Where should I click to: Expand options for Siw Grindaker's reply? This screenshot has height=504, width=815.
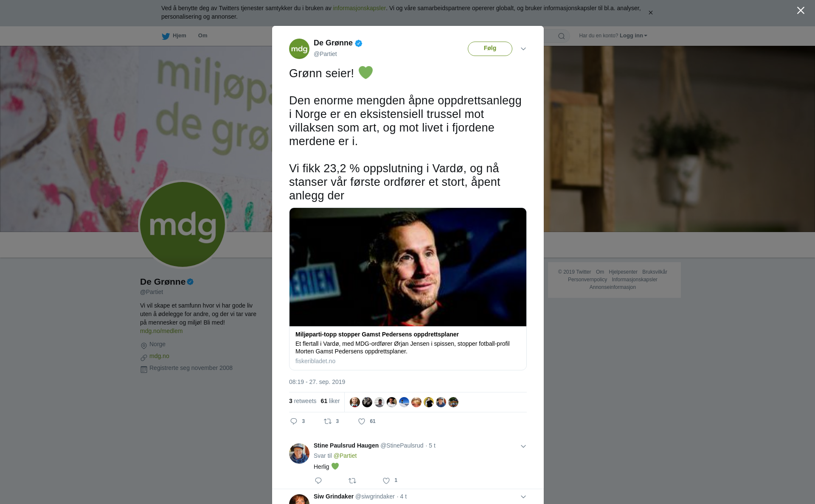pyautogui.click(x=523, y=497)
